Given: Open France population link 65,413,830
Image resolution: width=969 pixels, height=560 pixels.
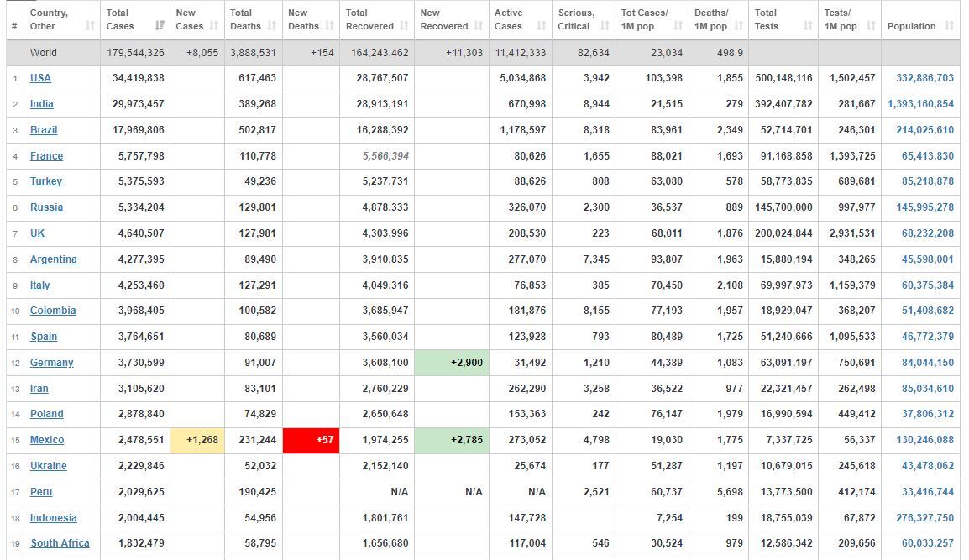Looking at the screenshot, I should coord(928,156).
